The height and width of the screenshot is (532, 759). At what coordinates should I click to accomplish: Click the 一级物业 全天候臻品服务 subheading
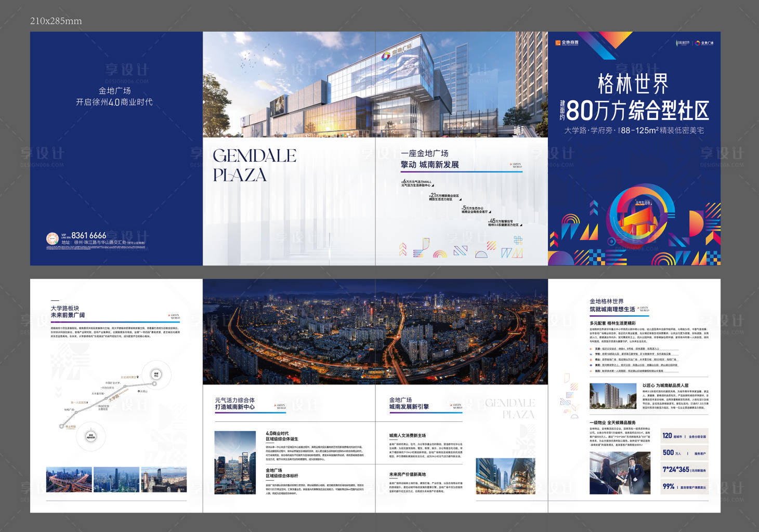pos(612,423)
